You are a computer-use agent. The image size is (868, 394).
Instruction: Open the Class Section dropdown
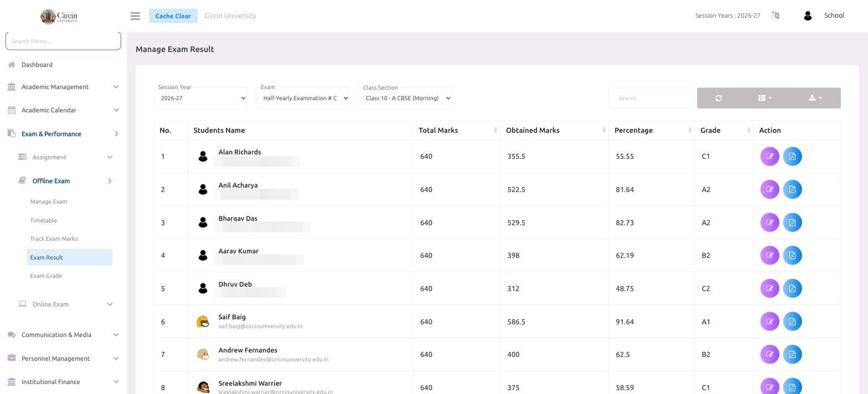(405, 98)
